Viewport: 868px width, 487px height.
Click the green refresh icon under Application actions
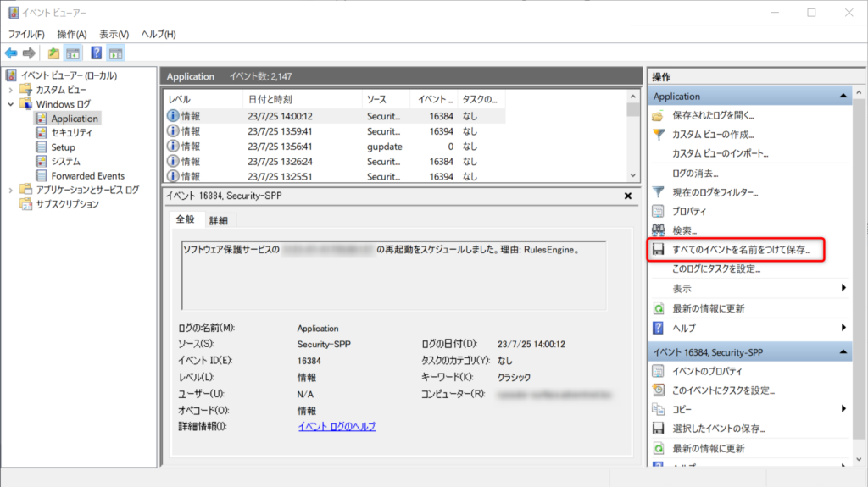coord(658,308)
